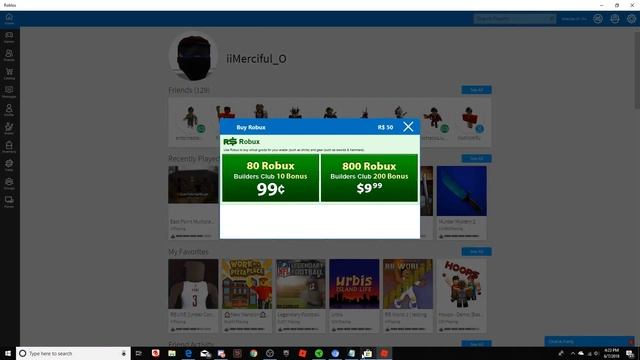Image resolution: width=640 pixels, height=360 pixels.
Task: Click the first friend avatar in Friends row
Action: point(191,118)
